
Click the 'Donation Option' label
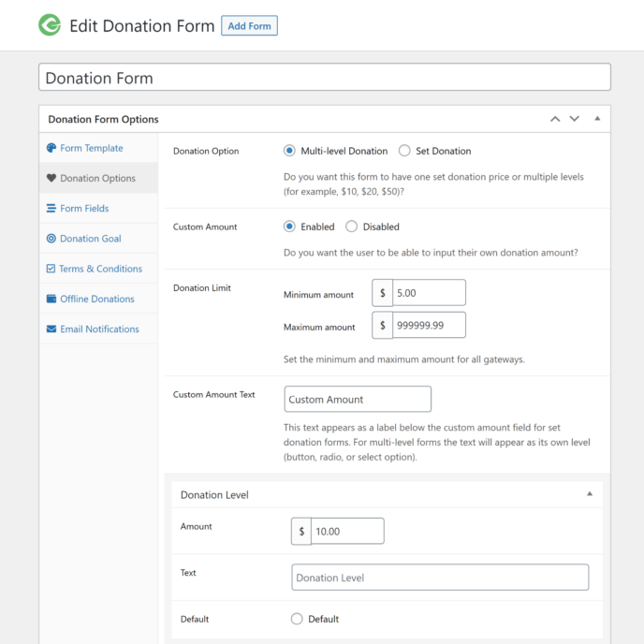tap(206, 151)
